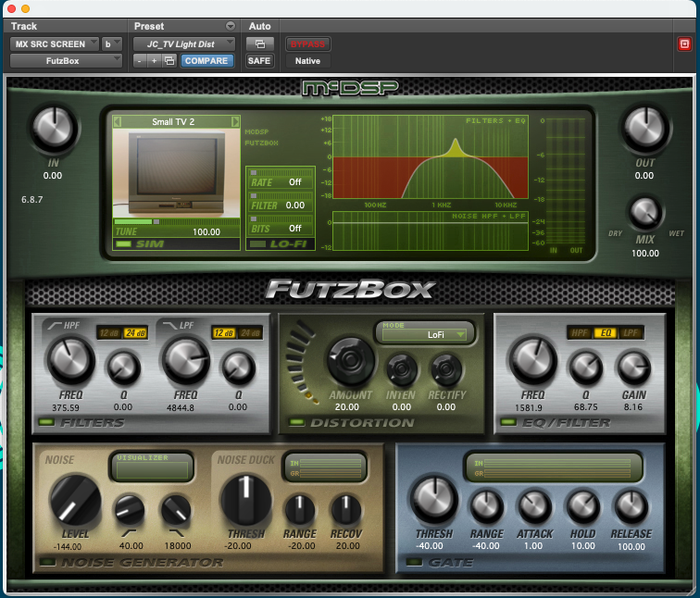Click the noise low-pass knob showing 18000
This screenshot has height=598, width=700.
(x=176, y=509)
